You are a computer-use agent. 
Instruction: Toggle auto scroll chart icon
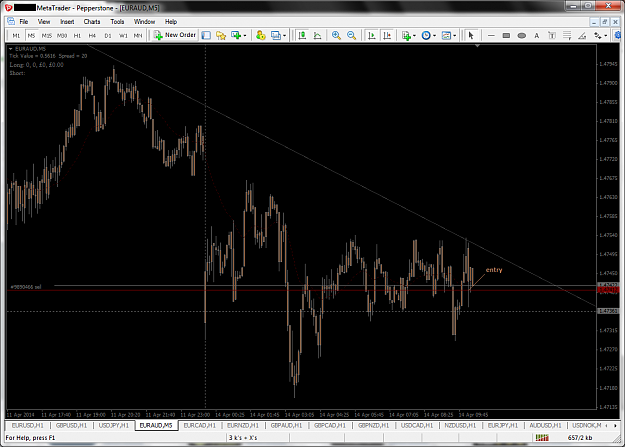click(x=371, y=35)
